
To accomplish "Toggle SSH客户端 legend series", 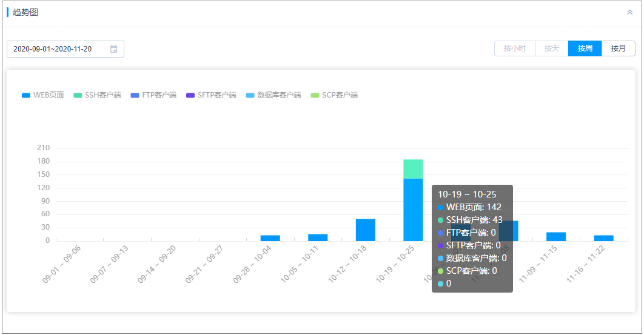I will click(x=97, y=95).
